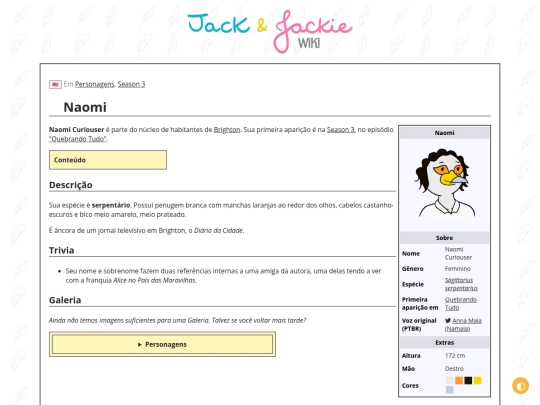Click the "172 cm" height value
The height and width of the screenshot is (405, 540).
[455, 355]
